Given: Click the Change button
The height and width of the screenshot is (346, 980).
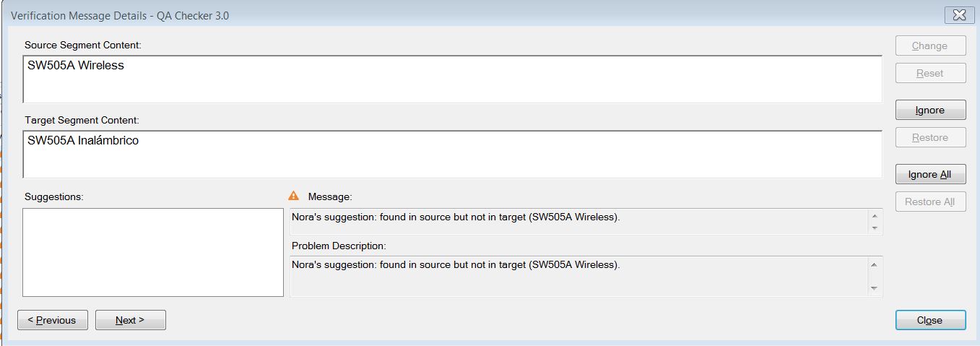Looking at the screenshot, I should point(930,46).
